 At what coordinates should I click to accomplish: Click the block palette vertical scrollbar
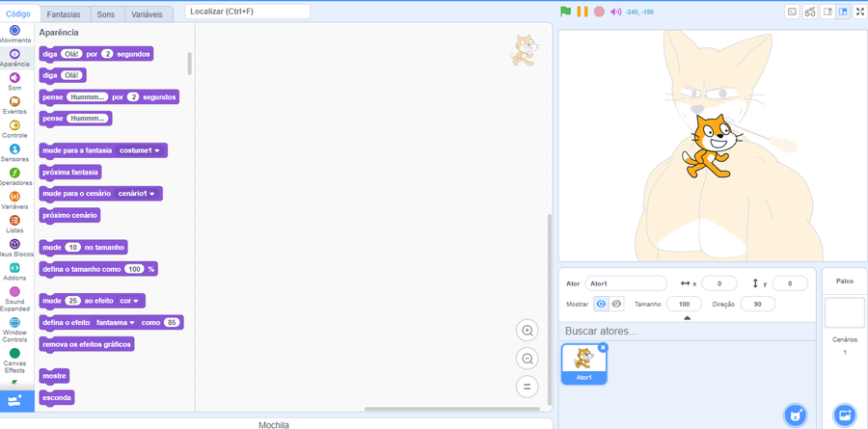[x=189, y=64]
